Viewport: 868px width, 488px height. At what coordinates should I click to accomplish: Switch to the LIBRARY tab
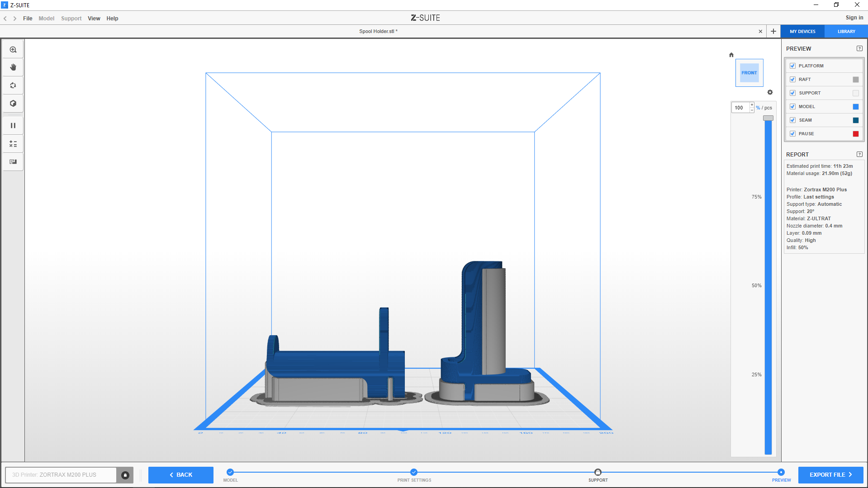846,32
